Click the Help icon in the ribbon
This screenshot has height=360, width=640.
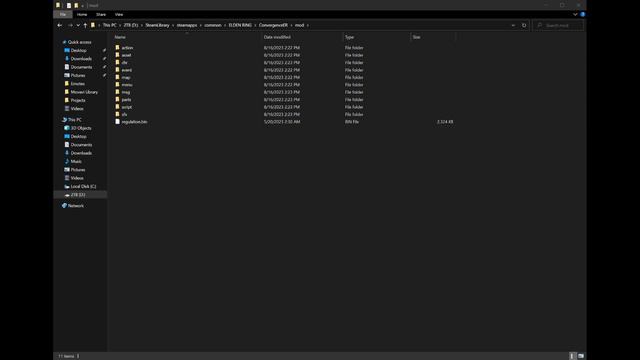582,14
